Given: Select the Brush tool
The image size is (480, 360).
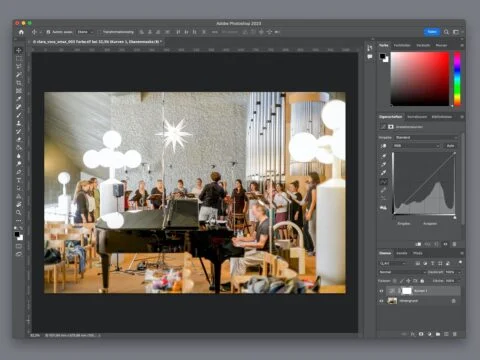Looking at the screenshot, I should (19, 115).
